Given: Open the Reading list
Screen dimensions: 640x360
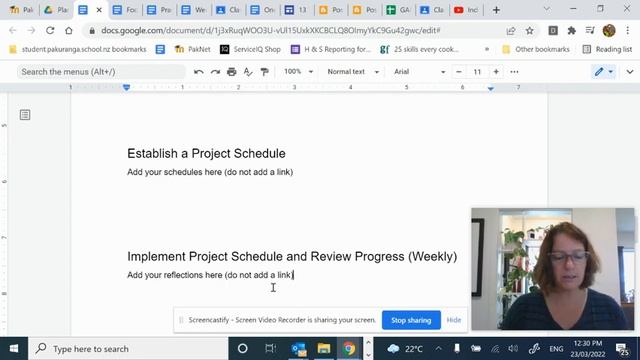Looking at the screenshot, I should (x=607, y=49).
